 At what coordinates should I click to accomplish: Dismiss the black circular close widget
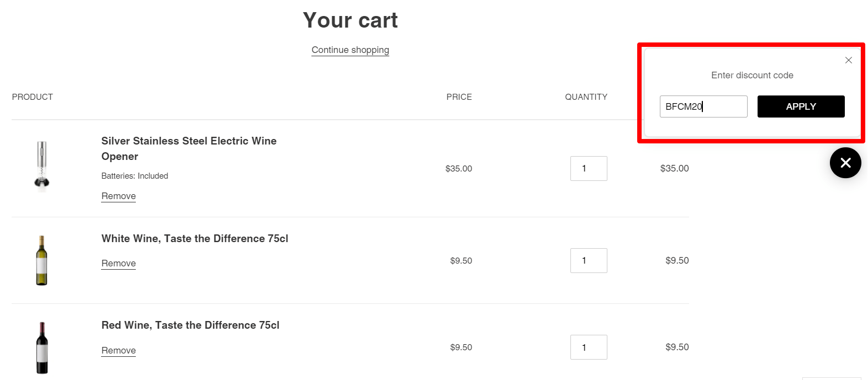pyautogui.click(x=845, y=163)
